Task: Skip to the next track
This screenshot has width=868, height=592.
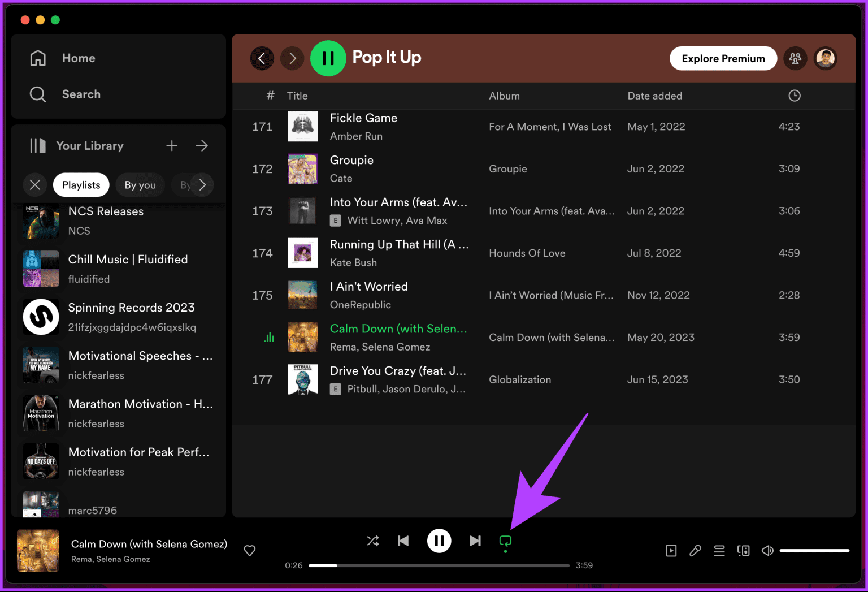Action: point(475,541)
